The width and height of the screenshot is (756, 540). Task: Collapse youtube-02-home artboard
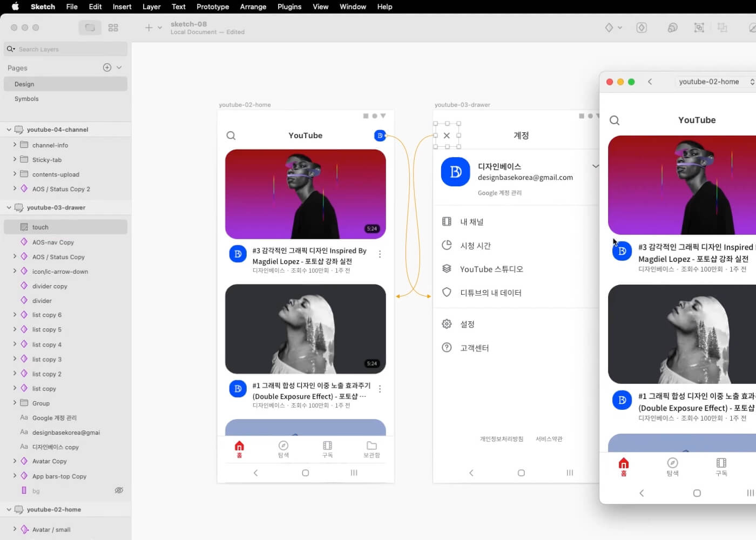(9, 509)
